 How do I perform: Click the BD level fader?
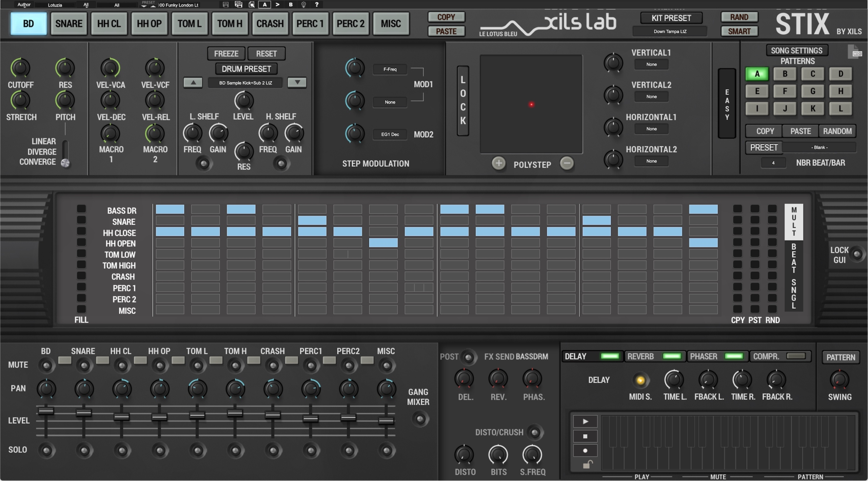tap(46, 411)
